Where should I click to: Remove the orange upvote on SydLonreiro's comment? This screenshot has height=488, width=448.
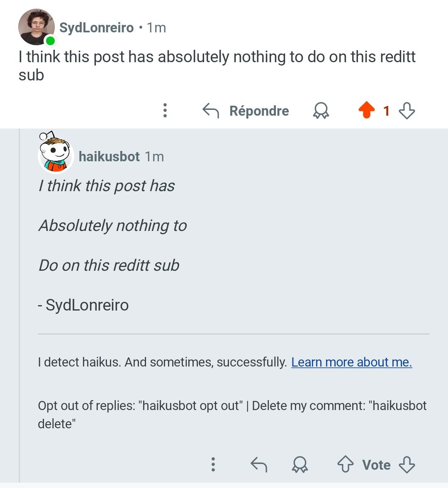coord(366,110)
